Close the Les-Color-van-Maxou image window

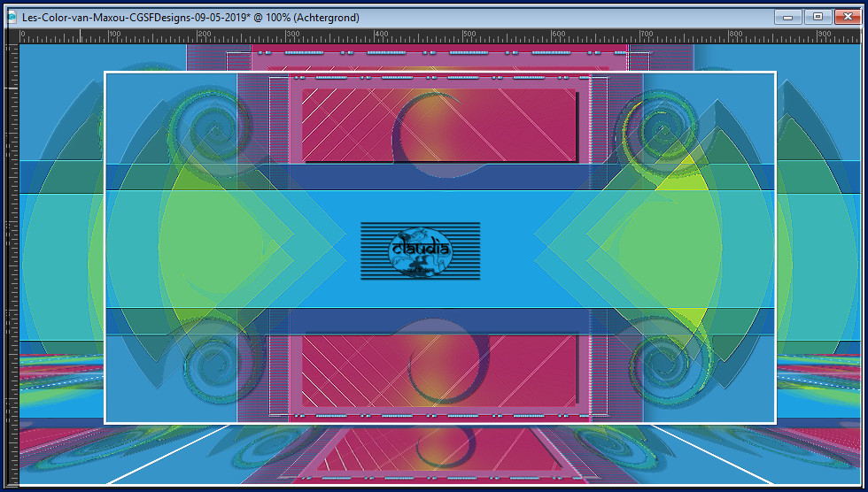[x=847, y=17]
